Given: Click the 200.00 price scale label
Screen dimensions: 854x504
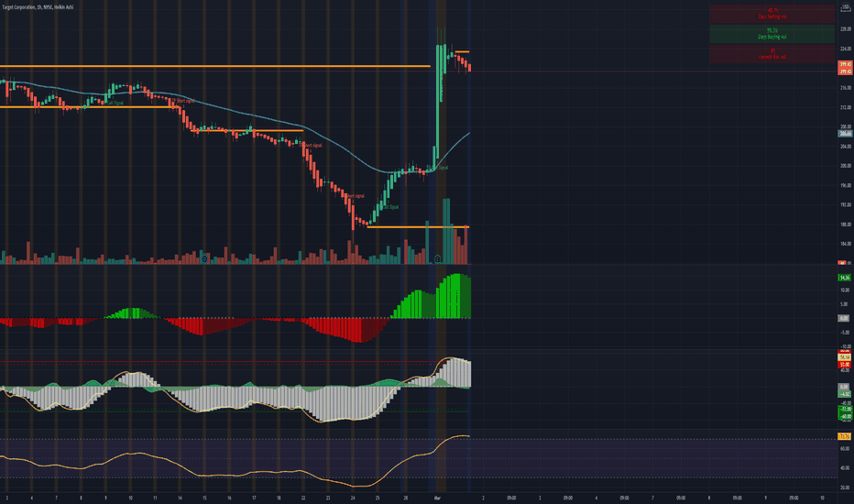Looking at the screenshot, I should pos(845,166).
